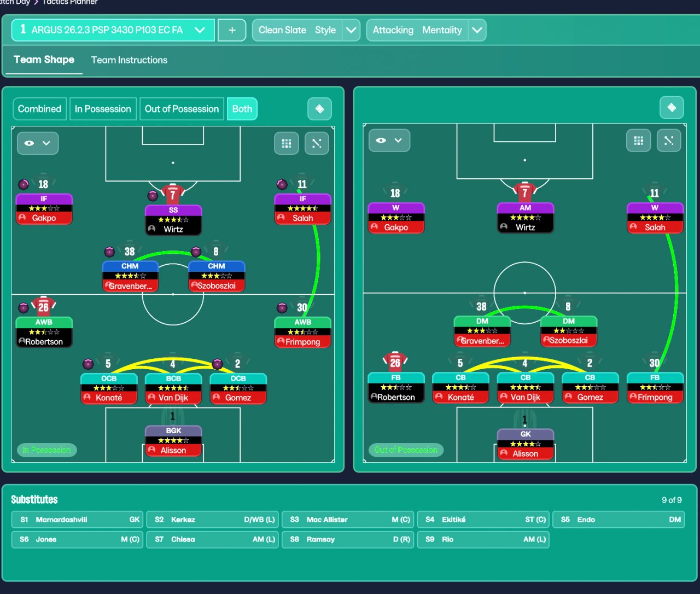This screenshot has width=700, height=594.
Task: Select Wirtz's AM card on right pitch
Action: coord(526,218)
